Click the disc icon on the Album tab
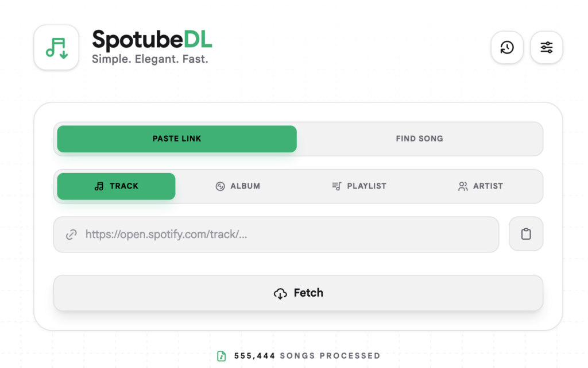The image size is (588, 368). [x=222, y=186]
